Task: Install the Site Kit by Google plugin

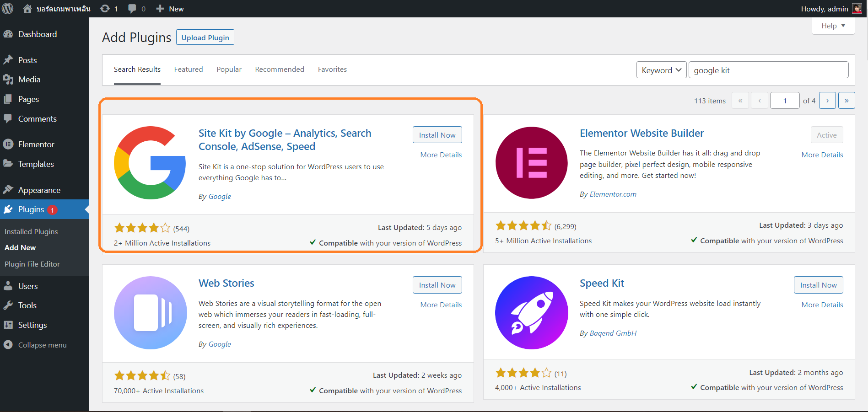Action: (x=437, y=135)
